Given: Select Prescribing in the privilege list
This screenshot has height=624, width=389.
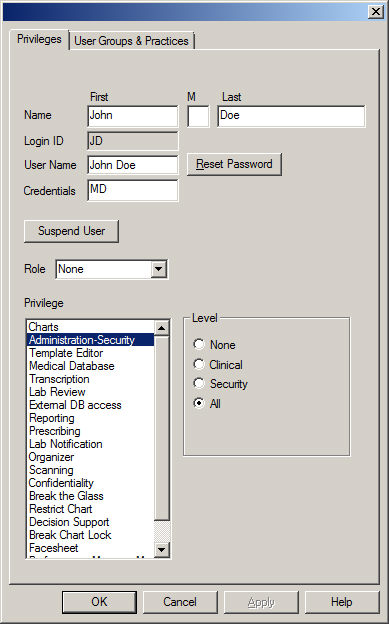Looking at the screenshot, I should coord(90,431).
